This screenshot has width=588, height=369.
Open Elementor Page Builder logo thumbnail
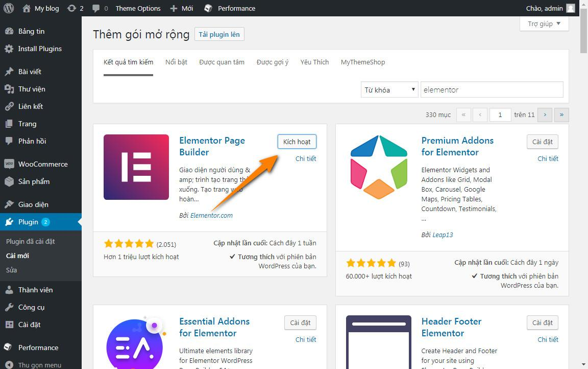(x=136, y=167)
